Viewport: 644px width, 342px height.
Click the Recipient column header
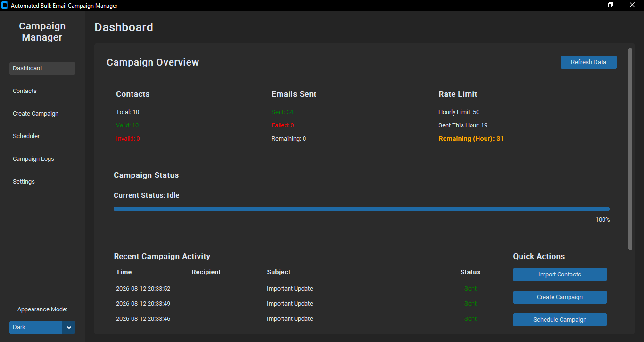[206, 272]
